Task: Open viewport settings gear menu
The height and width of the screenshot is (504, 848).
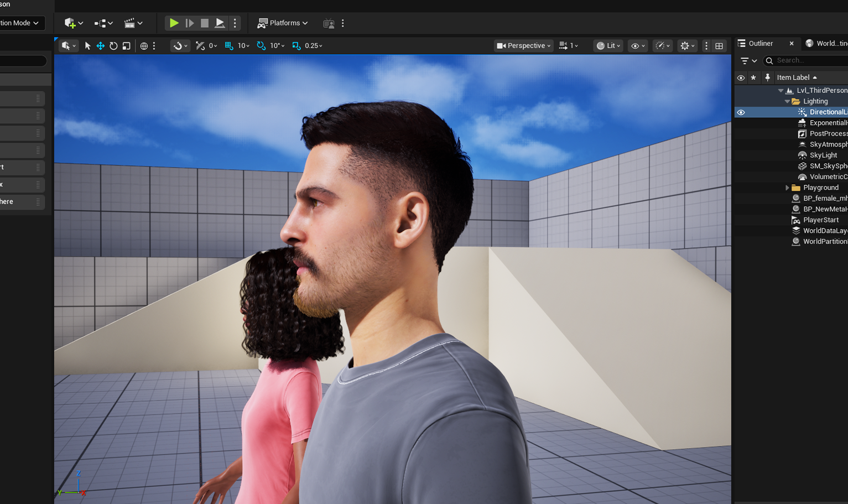Action: [x=688, y=46]
